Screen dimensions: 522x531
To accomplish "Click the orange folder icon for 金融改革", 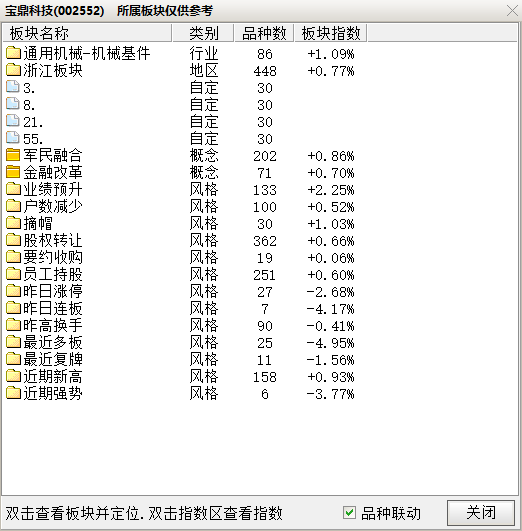I will pos(13,172).
